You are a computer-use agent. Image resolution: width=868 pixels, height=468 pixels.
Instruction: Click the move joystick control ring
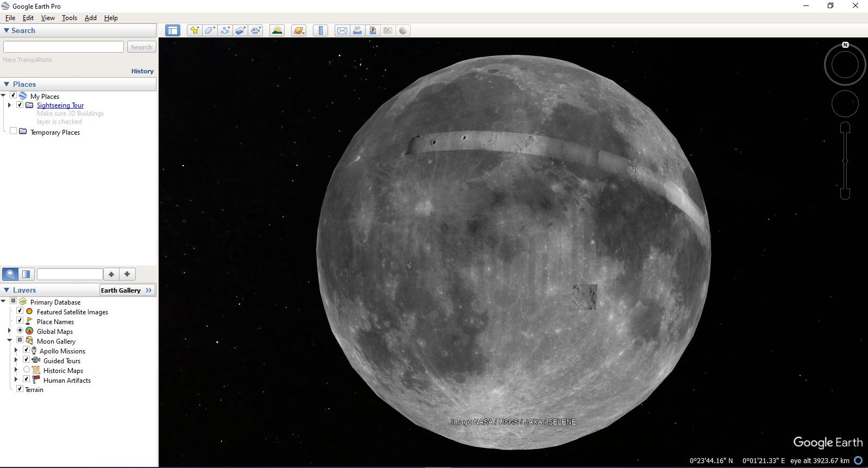coord(845,104)
